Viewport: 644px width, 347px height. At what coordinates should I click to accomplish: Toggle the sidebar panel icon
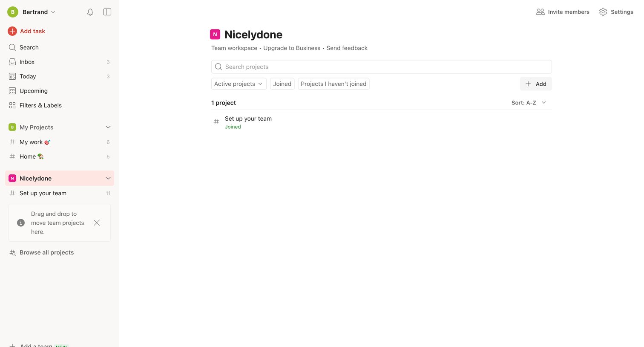(107, 12)
